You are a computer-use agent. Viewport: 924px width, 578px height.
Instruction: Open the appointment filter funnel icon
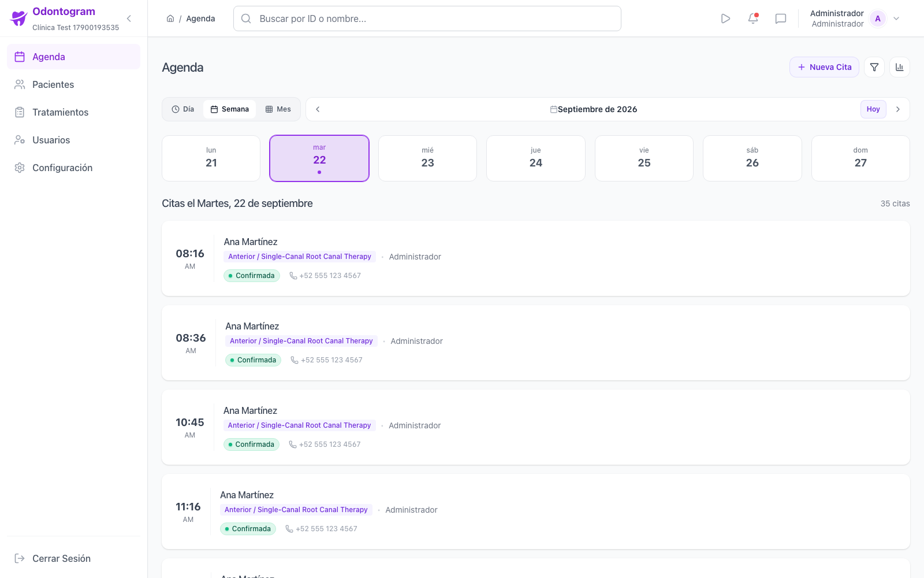pyautogui.click(x=874, y=67)
